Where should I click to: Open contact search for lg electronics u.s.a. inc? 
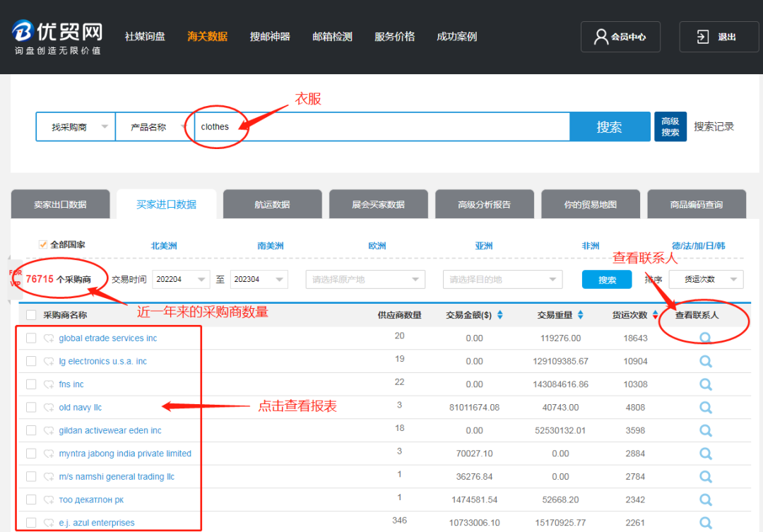coord(705,361)
